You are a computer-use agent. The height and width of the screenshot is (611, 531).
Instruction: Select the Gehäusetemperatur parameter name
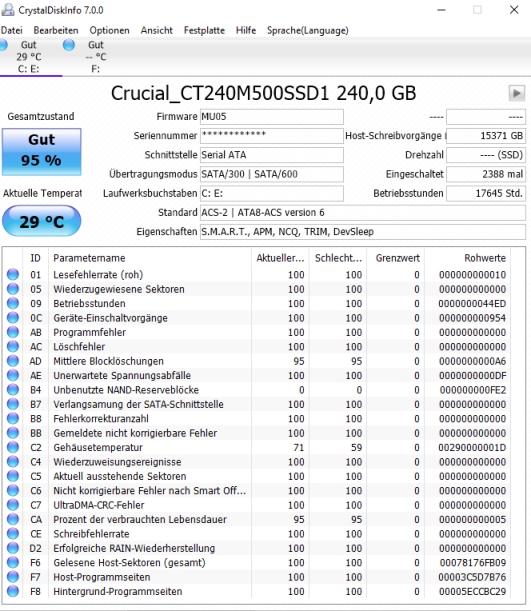click(x=98, y=448)
